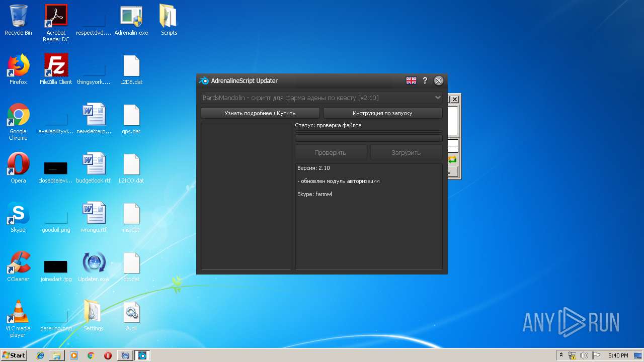Image resolution: width=644 pixels, height=362 pixels.
Task: Open the Windows Start menu
Action: pyautogui.click(x=14, y=355)
